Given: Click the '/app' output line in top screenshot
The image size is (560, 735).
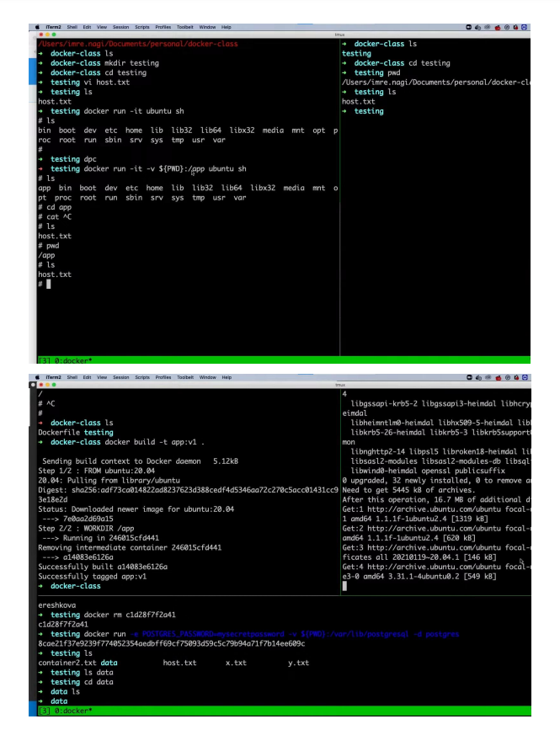Looking at the screenshot, I should (x=46, y=255).
